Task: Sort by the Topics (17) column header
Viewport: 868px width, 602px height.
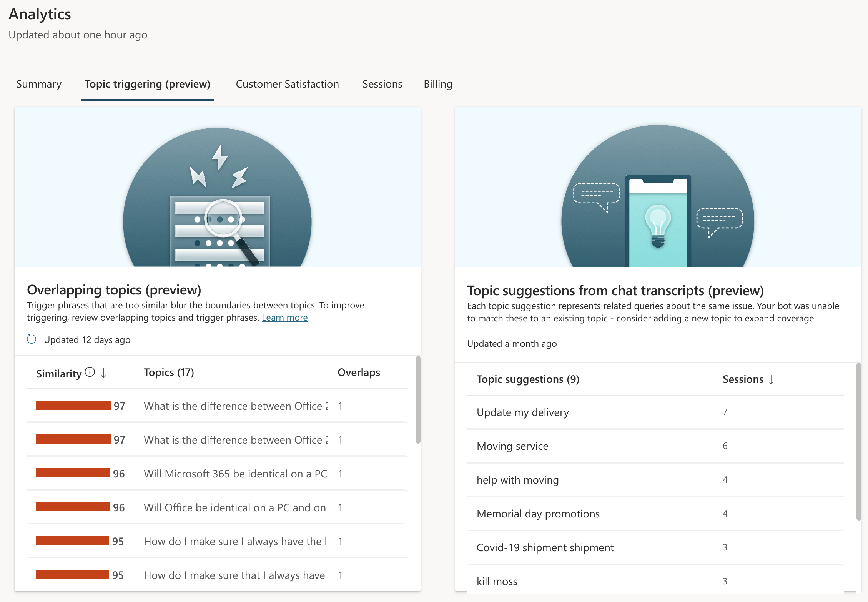Action: point(169,372)
